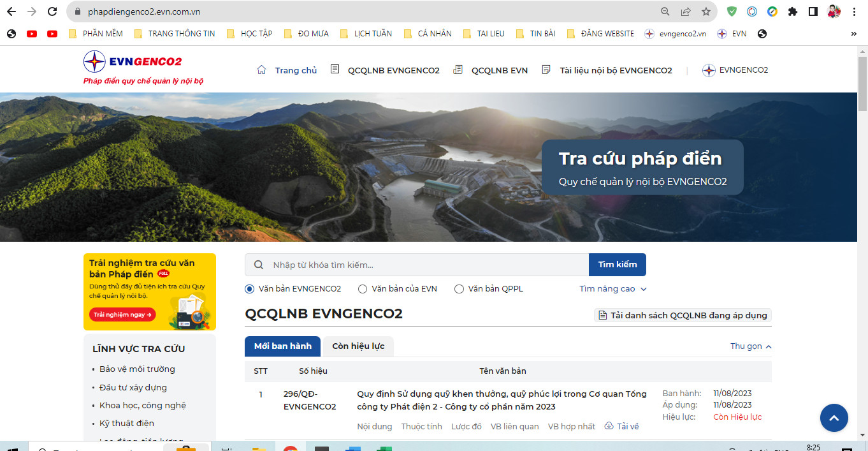Open QCQLNB EVNGENCO2 navigation item
Screen dimensions: 868x451
coord(385,70)
